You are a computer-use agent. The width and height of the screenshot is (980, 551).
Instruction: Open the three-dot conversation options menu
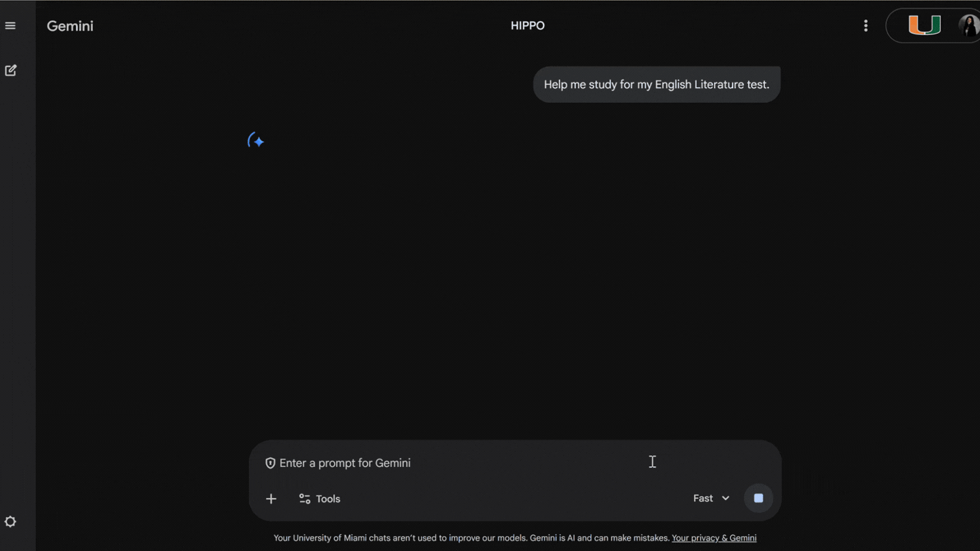(866, 26)
